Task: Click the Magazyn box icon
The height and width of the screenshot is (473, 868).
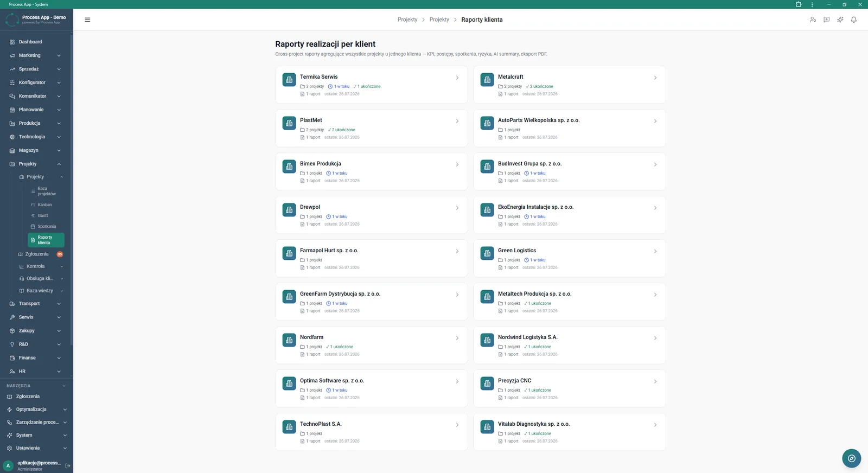Action: (x=12, y=150)
